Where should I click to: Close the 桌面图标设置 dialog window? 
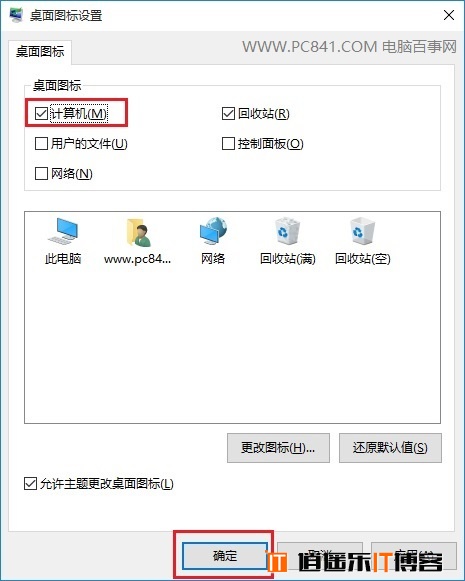[449, 15]
